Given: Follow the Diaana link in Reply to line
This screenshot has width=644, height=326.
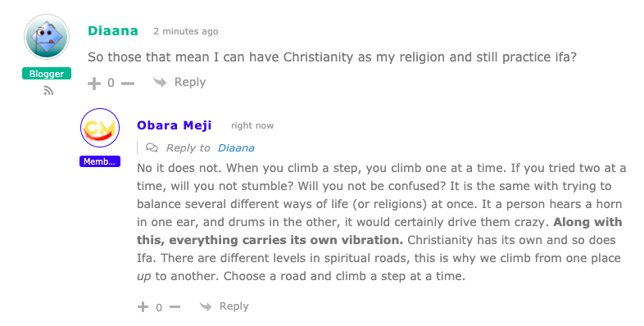Looking at the screenshot, I should [236, 147].
